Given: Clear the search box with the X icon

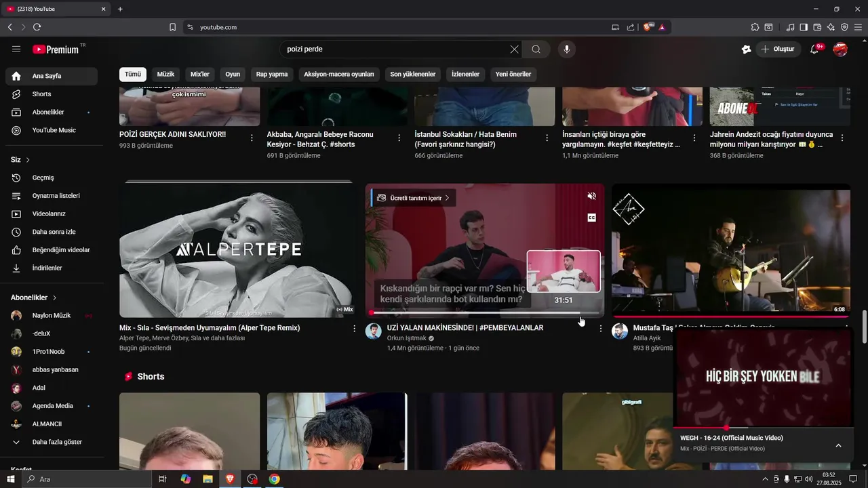Looking at the screenshot, I should point(514,49).
